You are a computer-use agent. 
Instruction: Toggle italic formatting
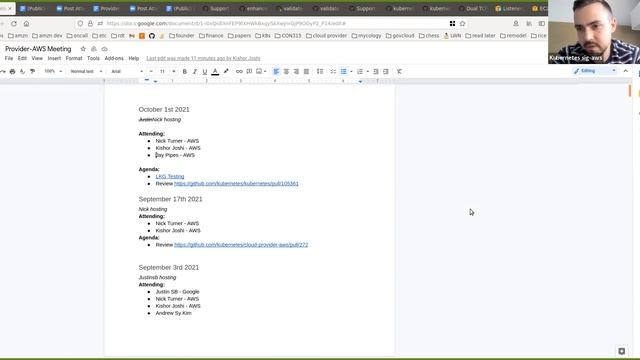[x=195, y=71]
